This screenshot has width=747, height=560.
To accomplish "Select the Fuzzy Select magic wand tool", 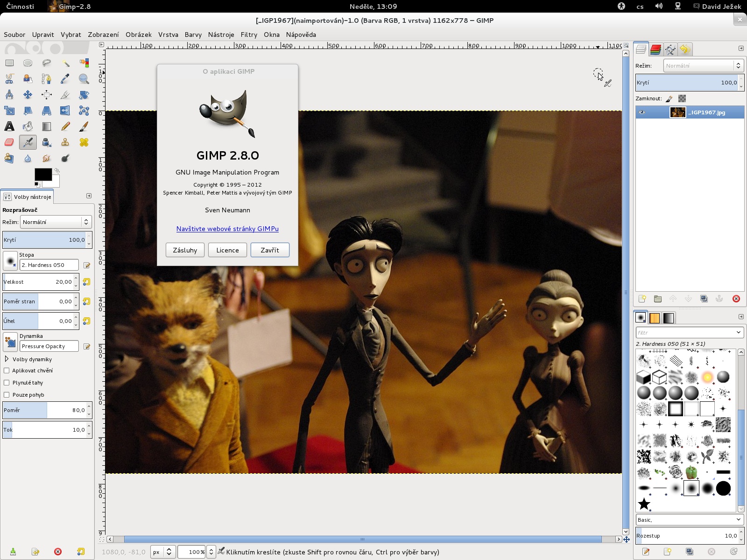I will tap(65, 63).
